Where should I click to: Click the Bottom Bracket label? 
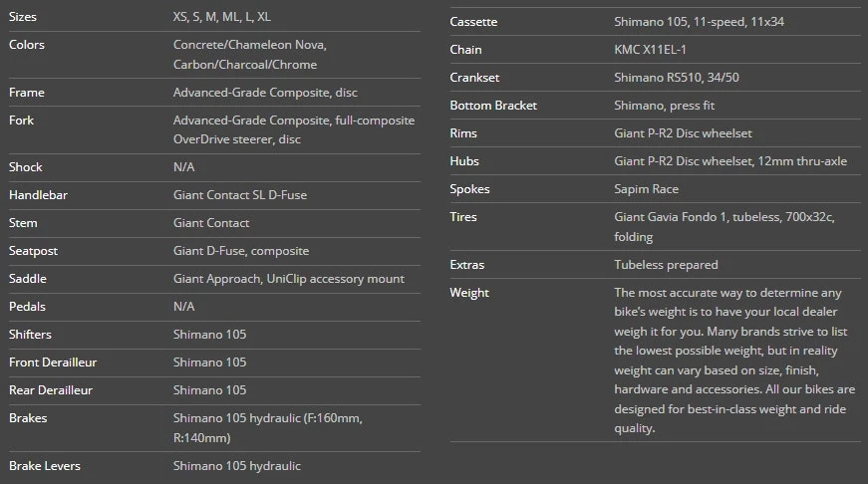(x=493, y=106)
